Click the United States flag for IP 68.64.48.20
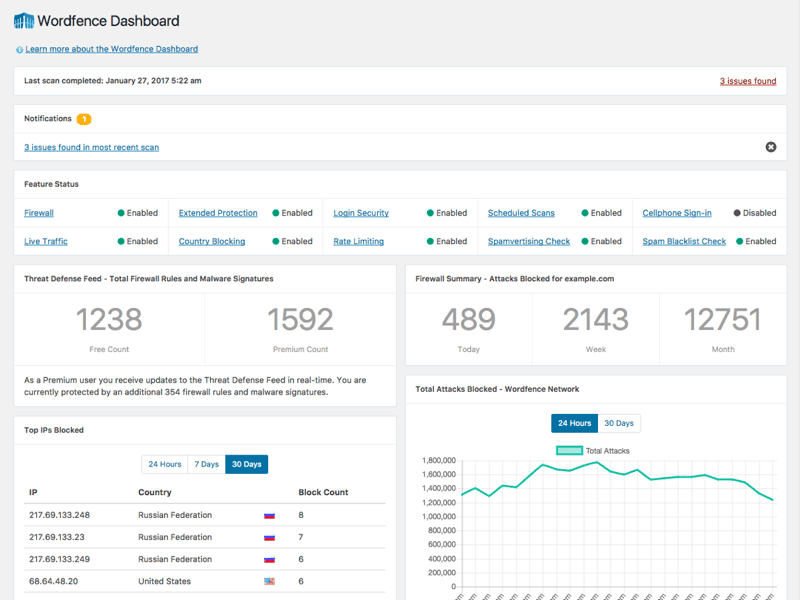The image size is (800, 600). [x=270, y=582]
